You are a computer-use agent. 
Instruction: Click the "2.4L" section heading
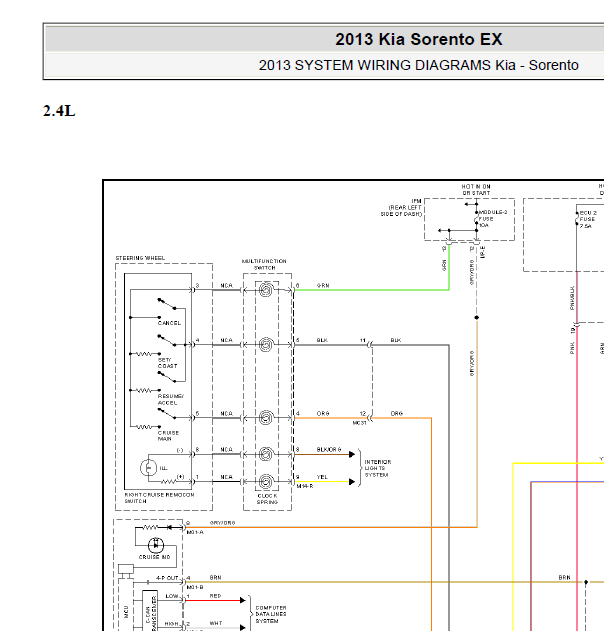[x=59, y=111]
